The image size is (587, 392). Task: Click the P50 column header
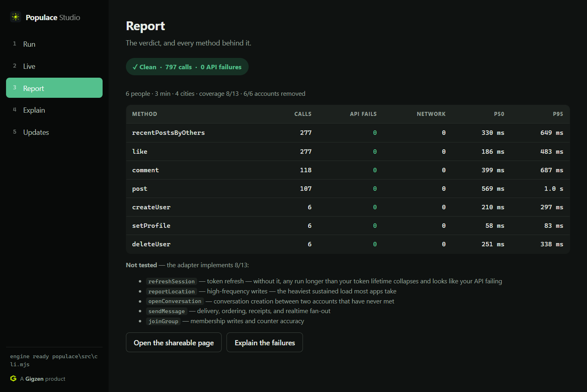click(499, 114)
